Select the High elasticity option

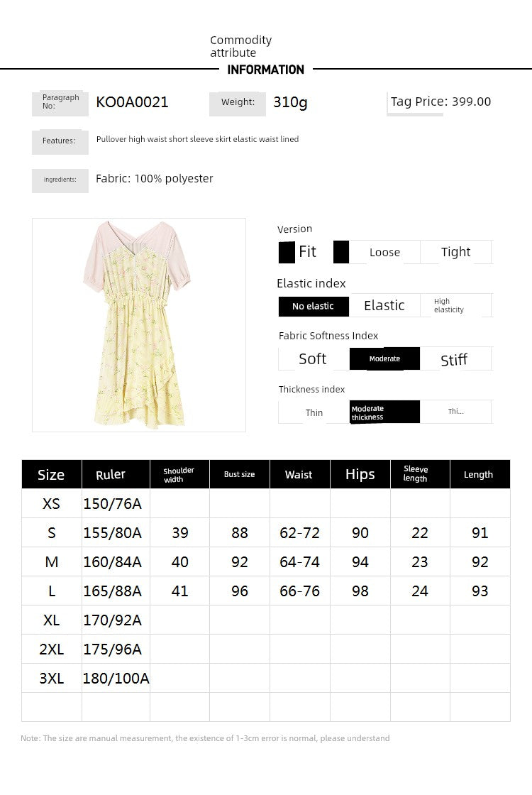[455, 306]
